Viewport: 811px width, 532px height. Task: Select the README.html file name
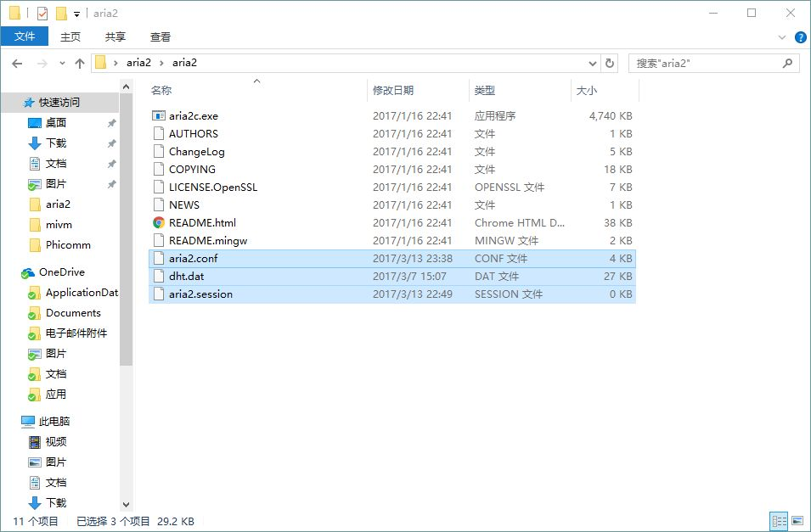pos(202,223)
